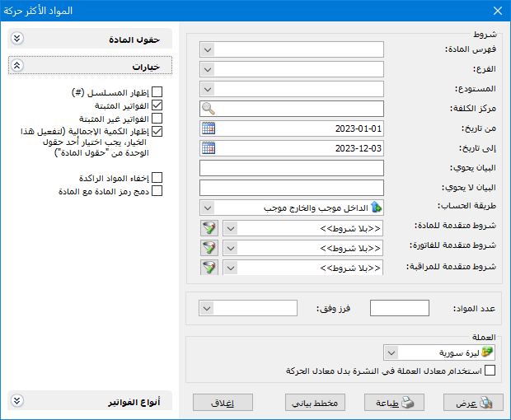Click the البيان يحوي input field
This screenshot has height=420, width=511.
click(292, 168)
